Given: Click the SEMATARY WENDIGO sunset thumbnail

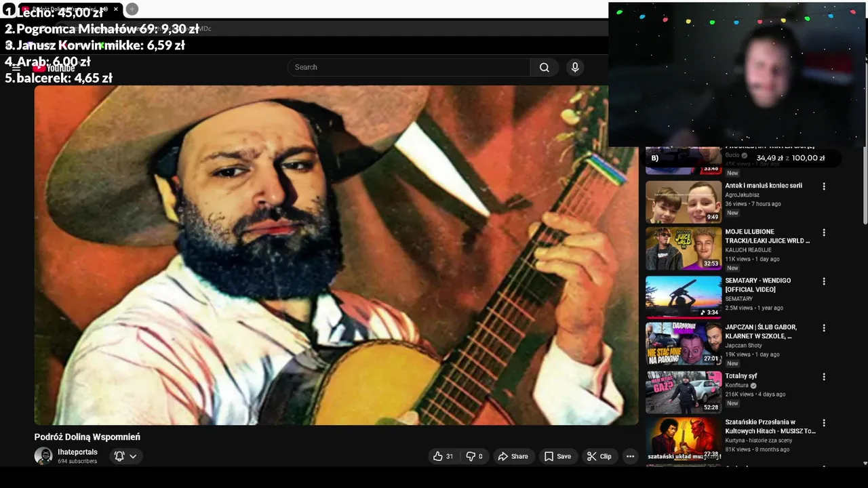Looking at the screenshot, I should tap(684, 297).
